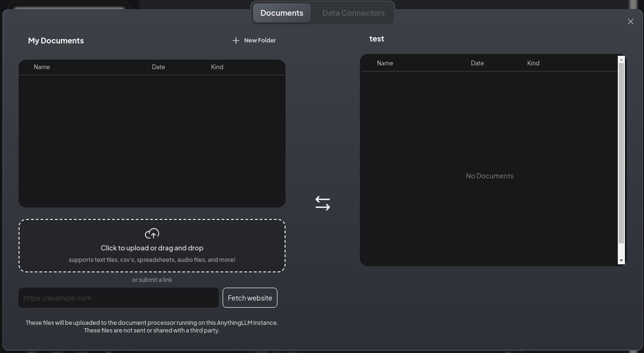
Task: Click to upload or drag and drop area
Action: (x=152, y=246)
